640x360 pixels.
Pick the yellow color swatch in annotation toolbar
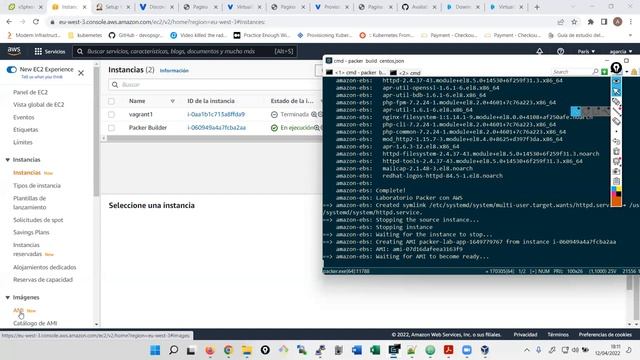(x=619, y=189)
